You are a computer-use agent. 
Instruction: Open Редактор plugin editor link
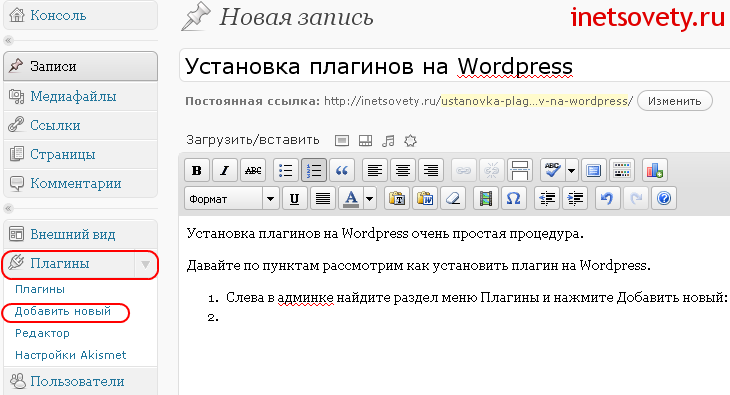coord(42,333)
